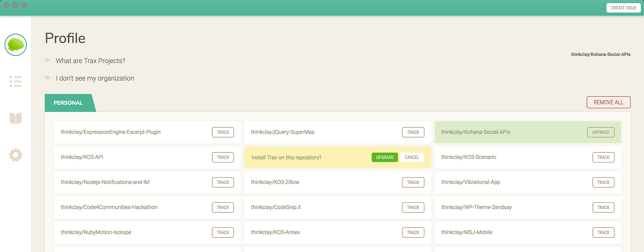The height and width of the screenshot is (252, 644).
Task: Expand chevron beside What are Trax Projects
Action: (48, 60)
